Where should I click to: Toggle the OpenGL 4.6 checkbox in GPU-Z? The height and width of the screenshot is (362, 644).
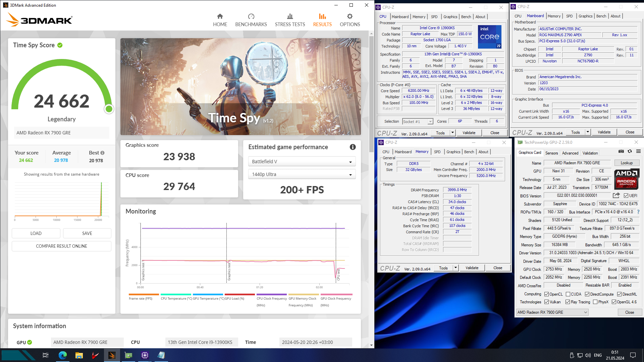614,302
